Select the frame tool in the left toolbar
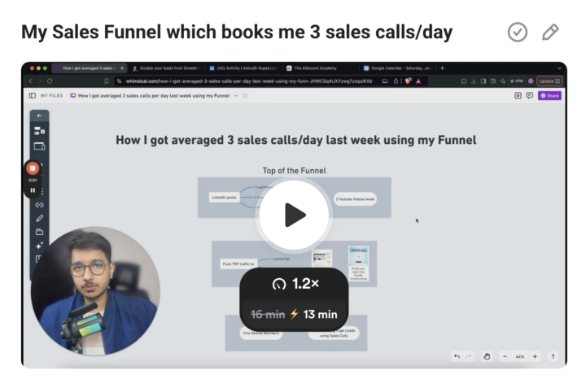This screenshot has width=586, height=392. pyautogui.click(x=39, y=146)
